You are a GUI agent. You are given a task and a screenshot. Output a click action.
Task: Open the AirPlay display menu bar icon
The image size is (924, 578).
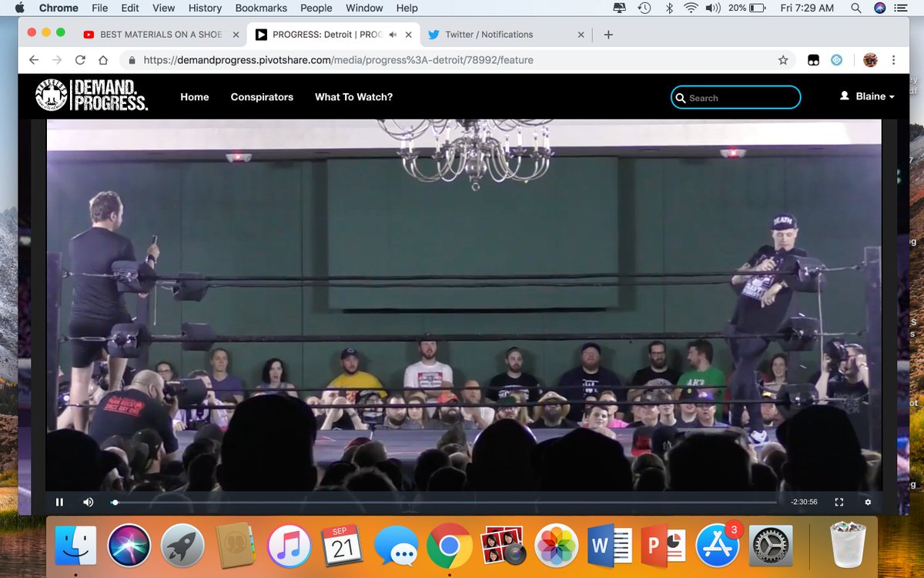620,8
